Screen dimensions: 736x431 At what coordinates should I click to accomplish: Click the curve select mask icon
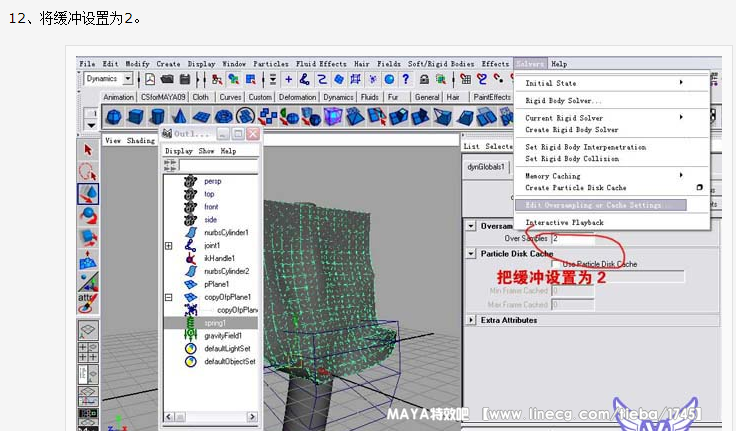(x=322, y=79)
